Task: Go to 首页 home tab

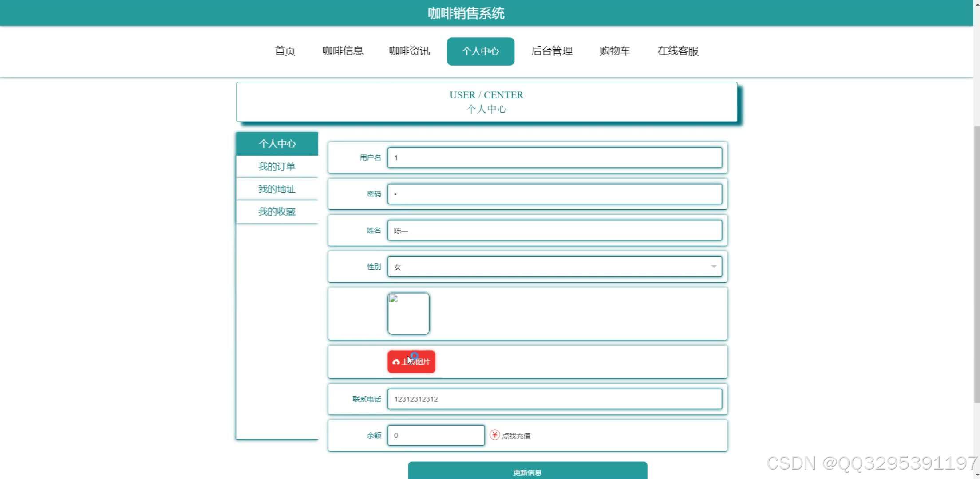Action: (x=285, y=51)
